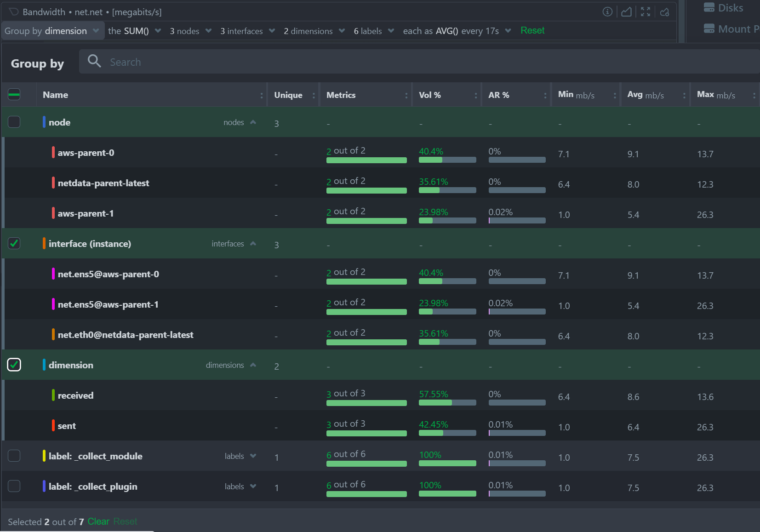
Task: Expand chart to fullscreen
Action: point(646,12)
